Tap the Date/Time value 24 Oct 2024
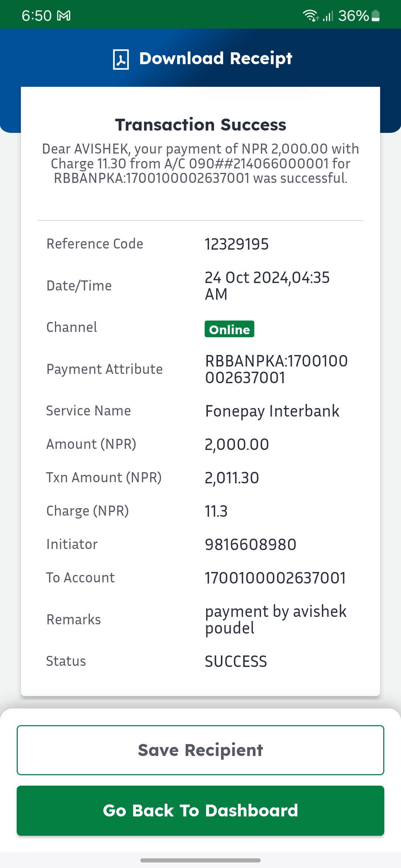401x868 pixels. click(267, 286)
